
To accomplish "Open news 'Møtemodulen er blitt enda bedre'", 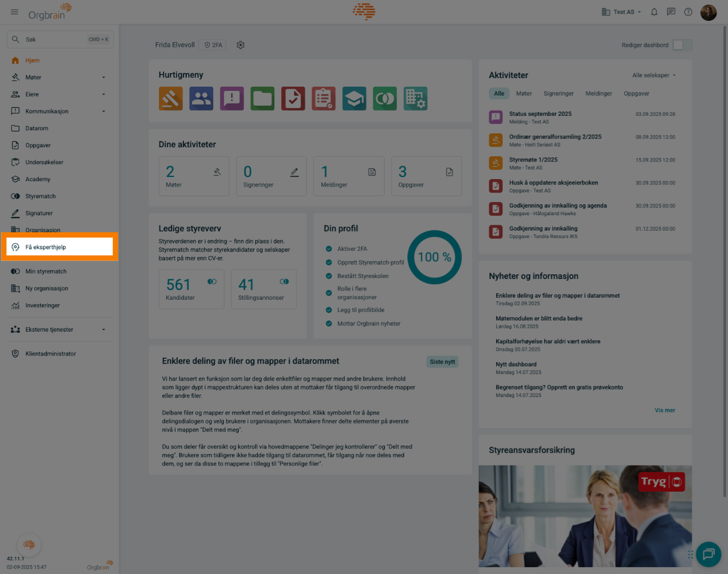I will pyautogui.click(x=539, y=319).
